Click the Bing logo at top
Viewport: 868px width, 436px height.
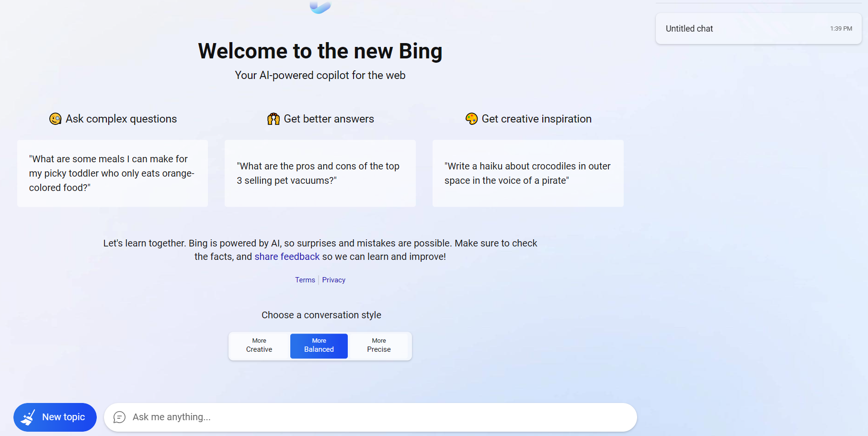click(320, 7)
